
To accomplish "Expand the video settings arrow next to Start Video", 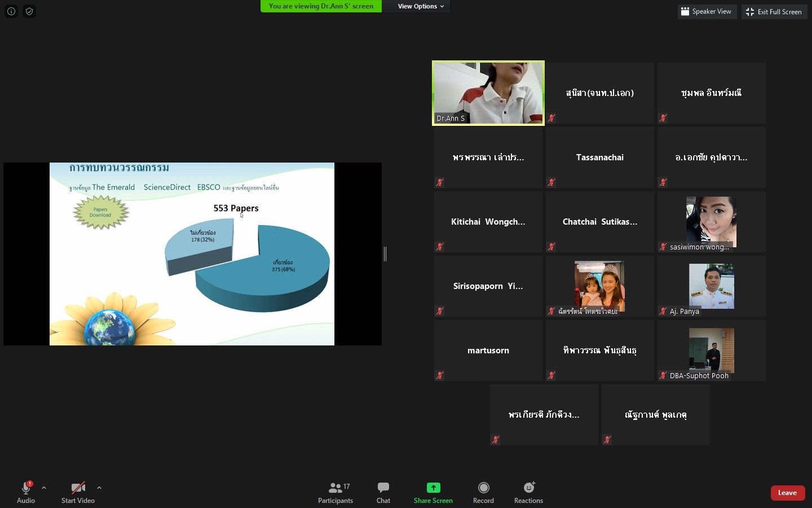I will tap(99, 488).
